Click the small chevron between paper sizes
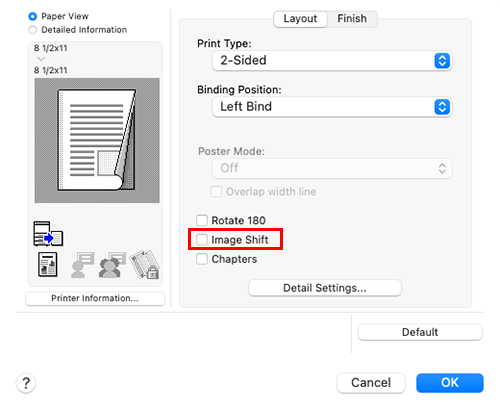Image resolution: width=500 pixels, height=409 pixels. click(41, 59)
